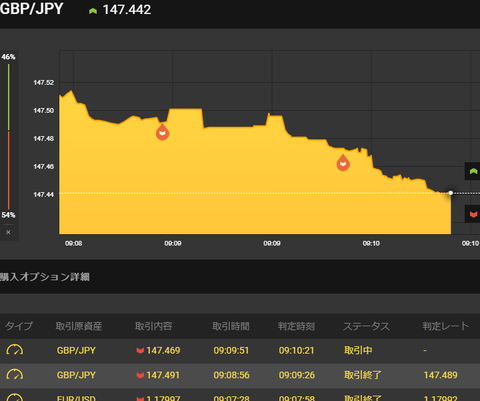This screenshot has width=480, height=401.
Task: Click the gauge icon in the EUR/USD row
Action: pos(15,397)
